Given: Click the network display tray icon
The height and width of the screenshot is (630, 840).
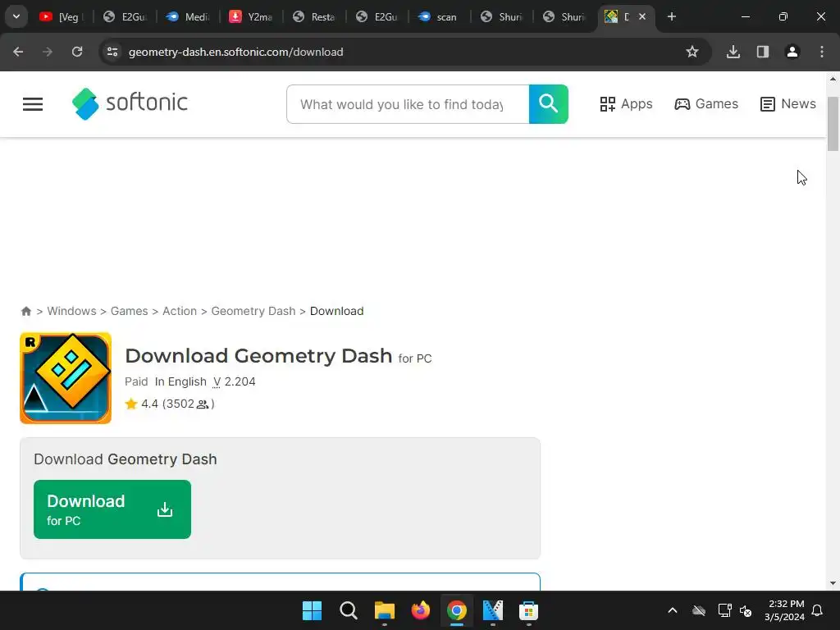Looking at the screenshot, I should click(x=725, y=610).
